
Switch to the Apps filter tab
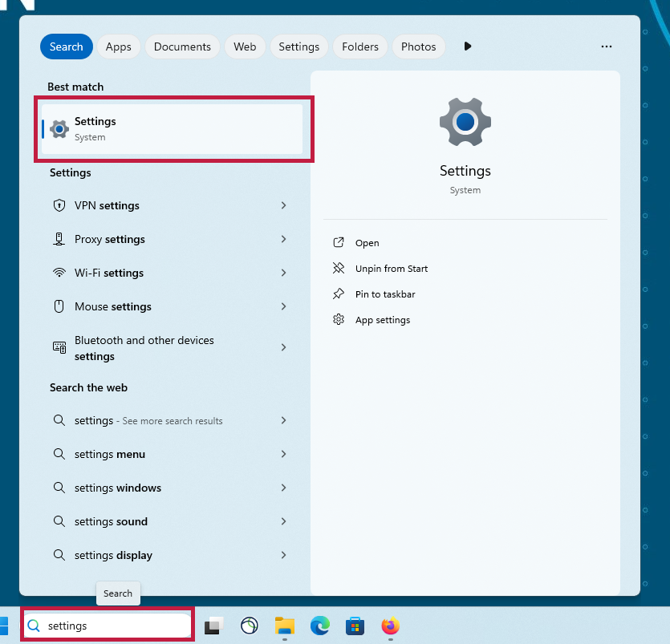(119, 47)
